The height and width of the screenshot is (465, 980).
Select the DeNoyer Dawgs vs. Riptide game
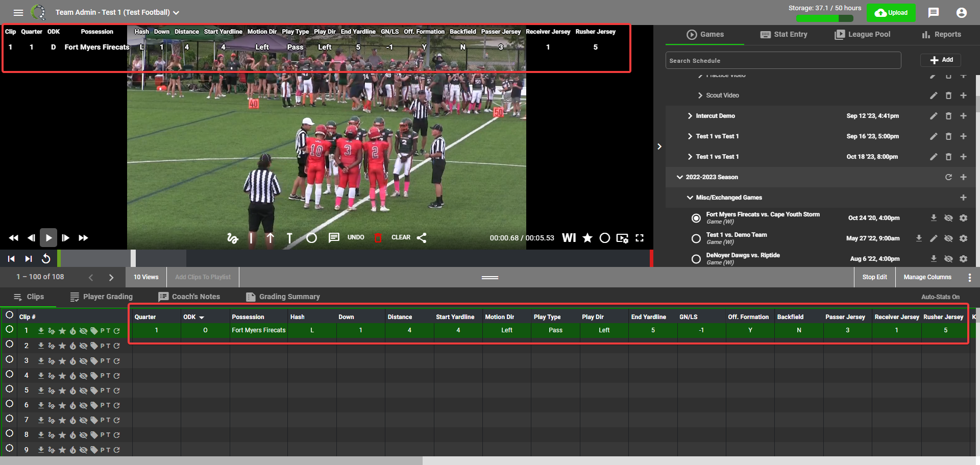pyautogui.click(x=696, y=259)
